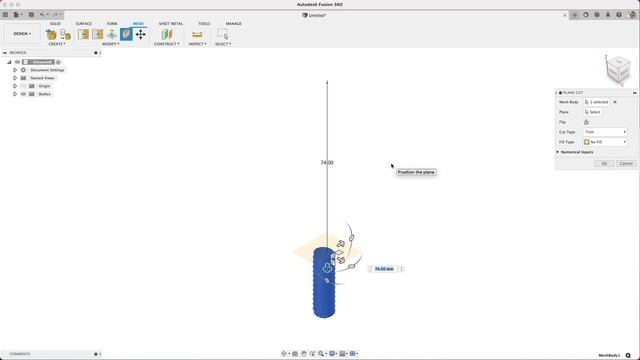Open the data panel grid icon
640x360 pixels.
pyautogui.click(x=5, y=15)
